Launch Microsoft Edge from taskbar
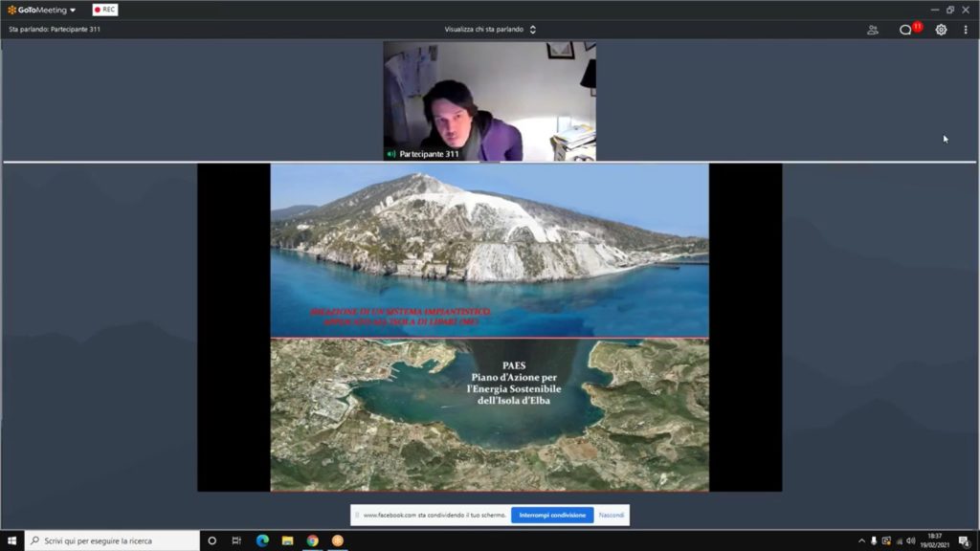 (262, 540)
